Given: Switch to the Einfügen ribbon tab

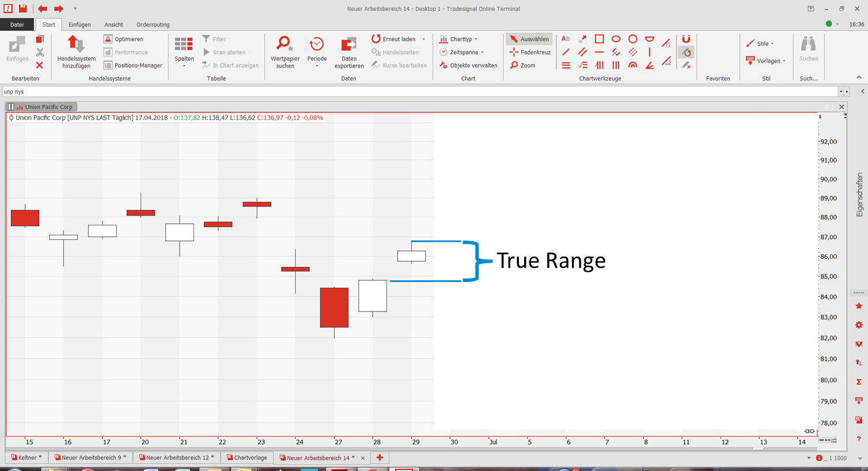Looking at the screenshot, I should pos(80,25).
